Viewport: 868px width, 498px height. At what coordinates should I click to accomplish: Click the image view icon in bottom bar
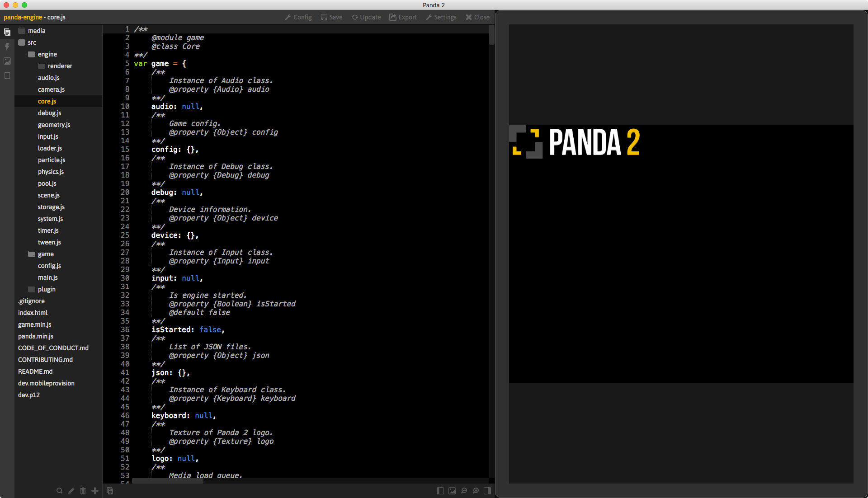tap(452, 491)
